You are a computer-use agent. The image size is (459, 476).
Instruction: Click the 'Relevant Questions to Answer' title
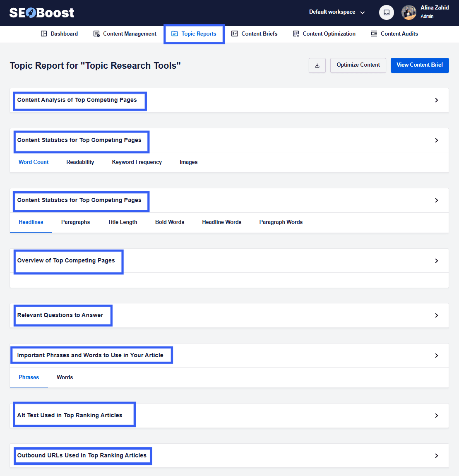pos(60,315)
